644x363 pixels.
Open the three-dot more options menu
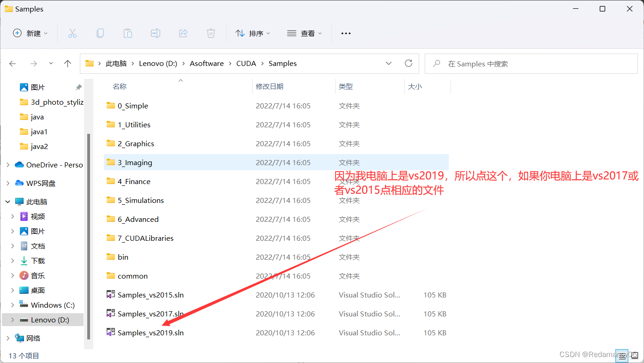pyautogui.click(x=346, y=33)
